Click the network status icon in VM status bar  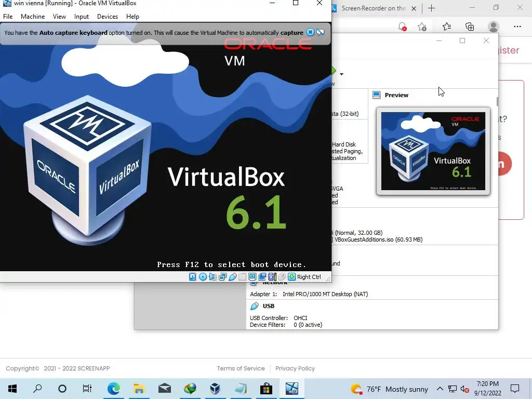point(222,277)
